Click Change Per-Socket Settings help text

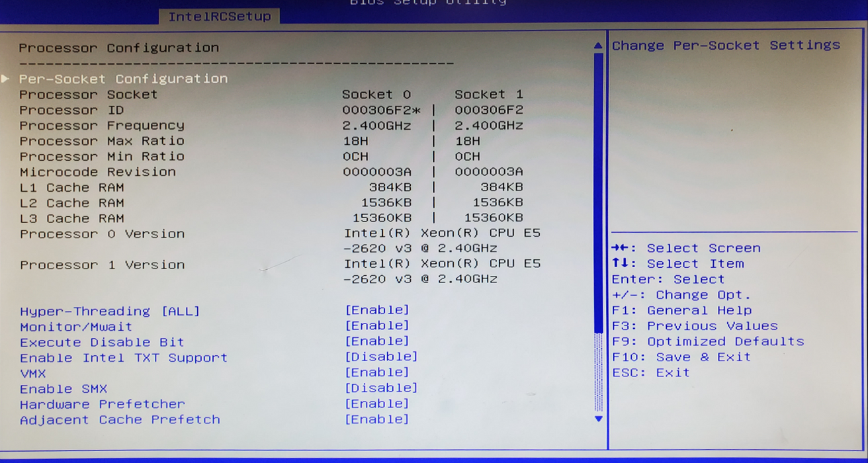tap(726, 46)
